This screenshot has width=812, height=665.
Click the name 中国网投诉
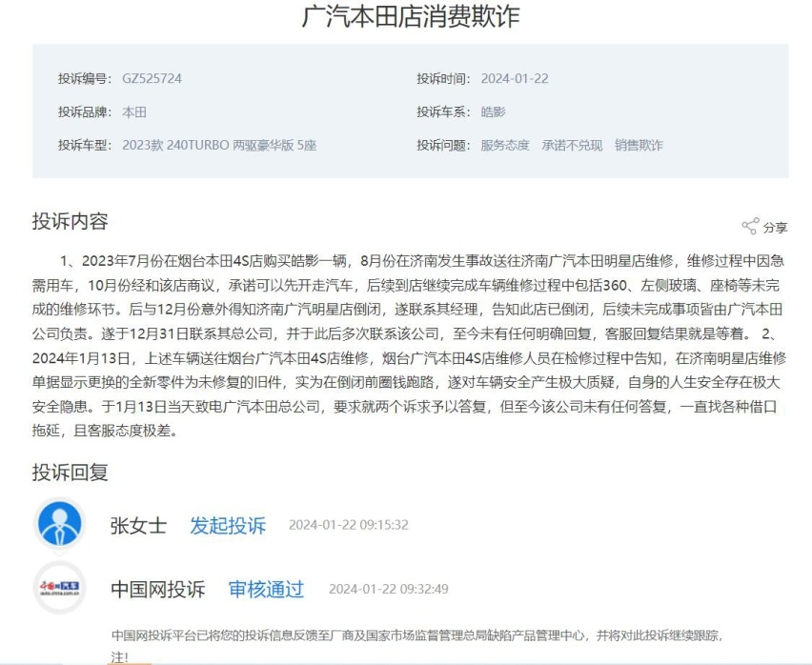tap(158, 589)
